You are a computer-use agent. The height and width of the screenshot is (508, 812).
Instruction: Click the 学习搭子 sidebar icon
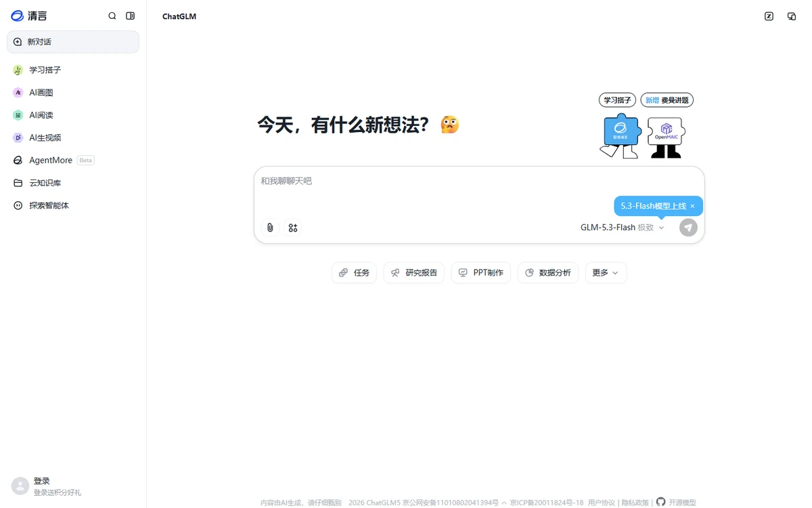pos(18,70)
